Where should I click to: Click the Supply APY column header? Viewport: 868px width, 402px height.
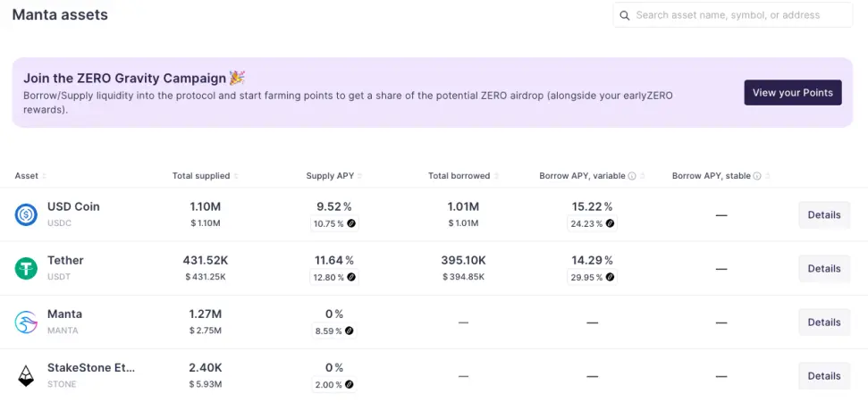(x=331, y=176)
